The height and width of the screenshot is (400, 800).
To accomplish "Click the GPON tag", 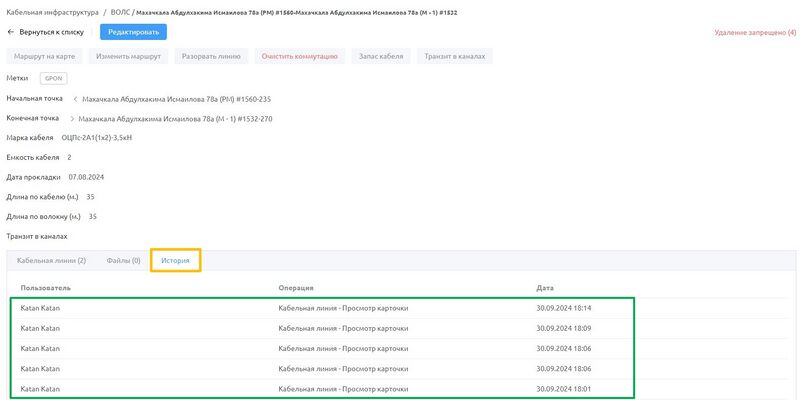I will pyautogui.click(x=54, y=79).
